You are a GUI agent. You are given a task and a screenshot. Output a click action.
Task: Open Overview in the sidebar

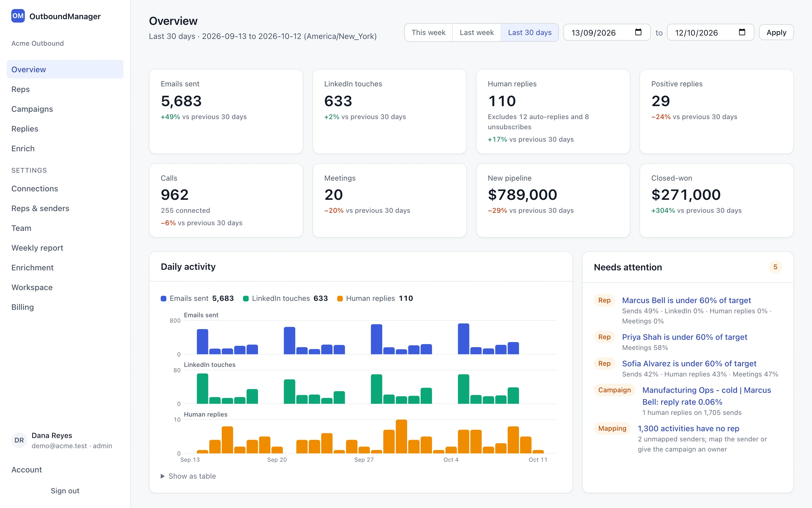click(x=65, y=69)
